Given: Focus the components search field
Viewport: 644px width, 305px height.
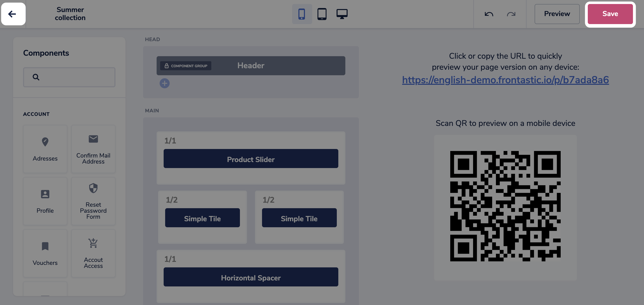Looking at the screenshot, I should point(69,77).
